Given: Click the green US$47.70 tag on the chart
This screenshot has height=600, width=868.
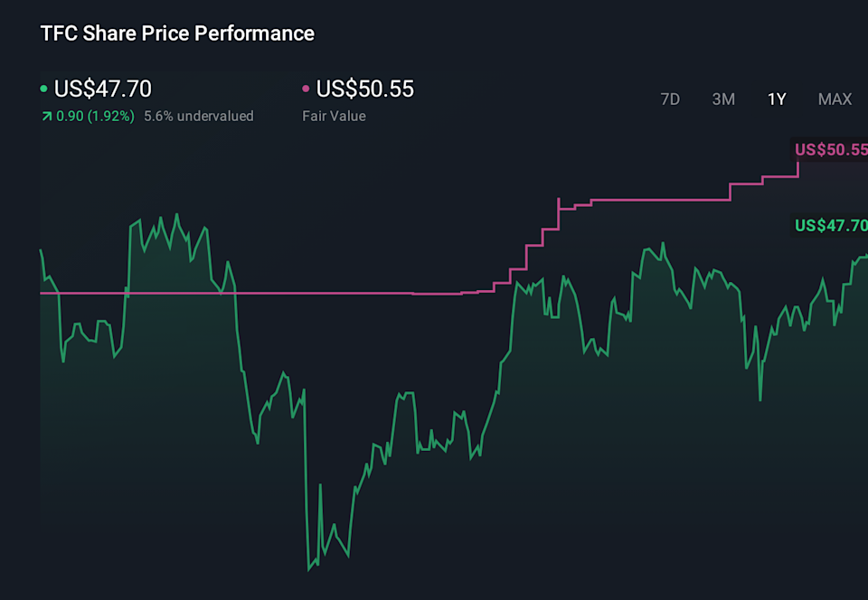Looking at the screenshot, I should pos(831,225).
